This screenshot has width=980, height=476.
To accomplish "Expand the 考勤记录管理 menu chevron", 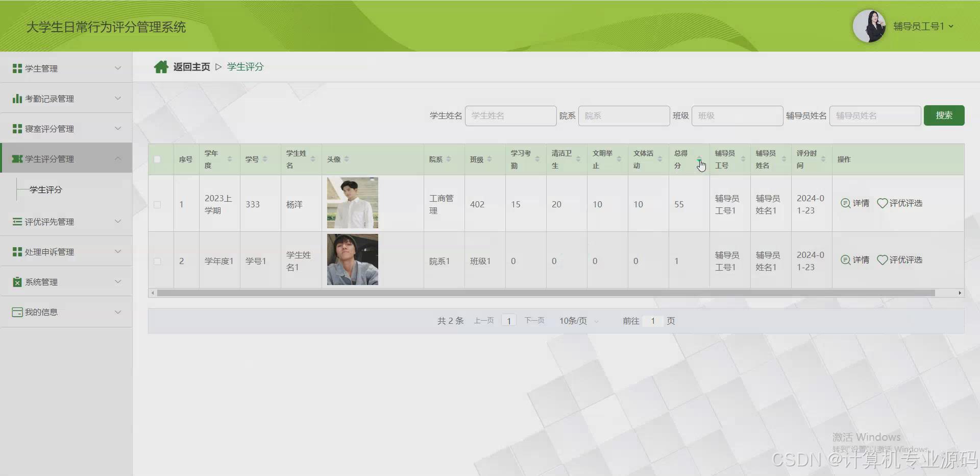I will (118, 98).
